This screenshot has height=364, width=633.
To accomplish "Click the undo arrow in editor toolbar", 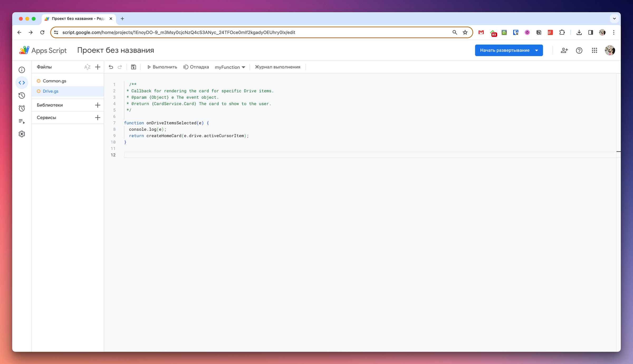I will [111, 67].
